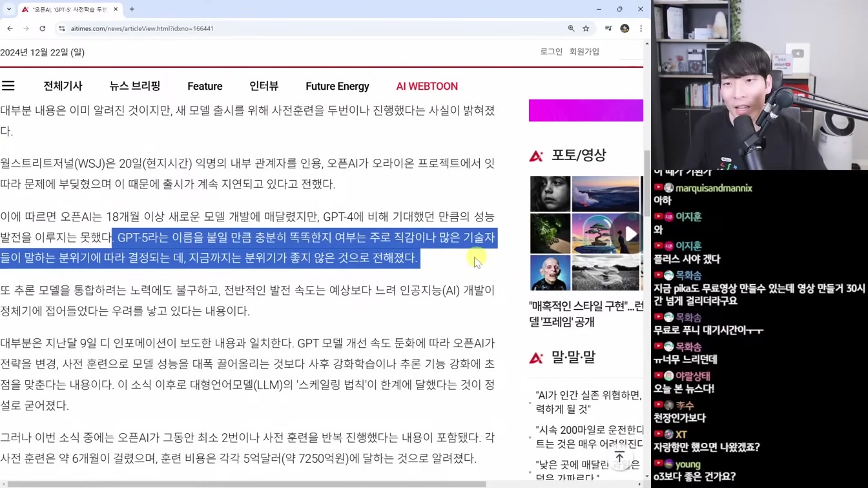Open the 매혹적인 스타일 구현 article link
The height and width of the screenshot is (488, 868).
586,314
